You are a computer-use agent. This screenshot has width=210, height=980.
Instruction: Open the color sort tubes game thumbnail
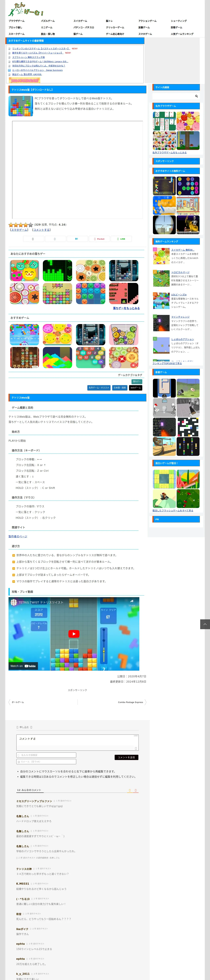[188, 446]
